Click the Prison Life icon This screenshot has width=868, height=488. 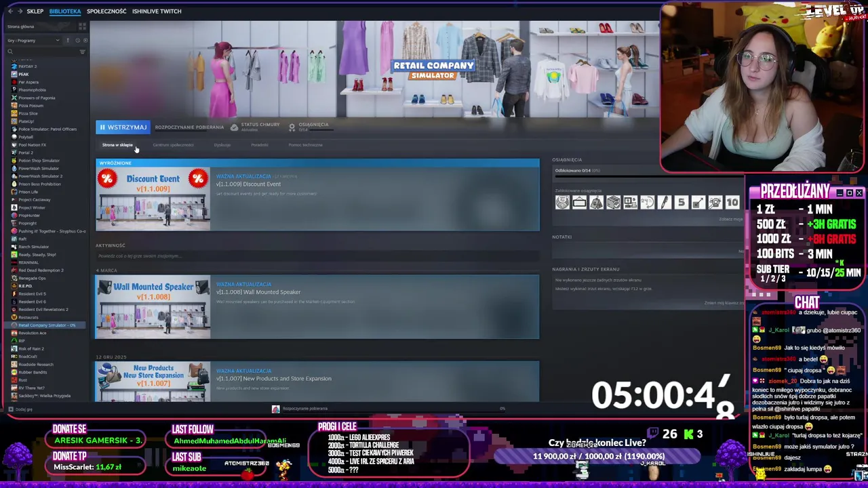14,192
